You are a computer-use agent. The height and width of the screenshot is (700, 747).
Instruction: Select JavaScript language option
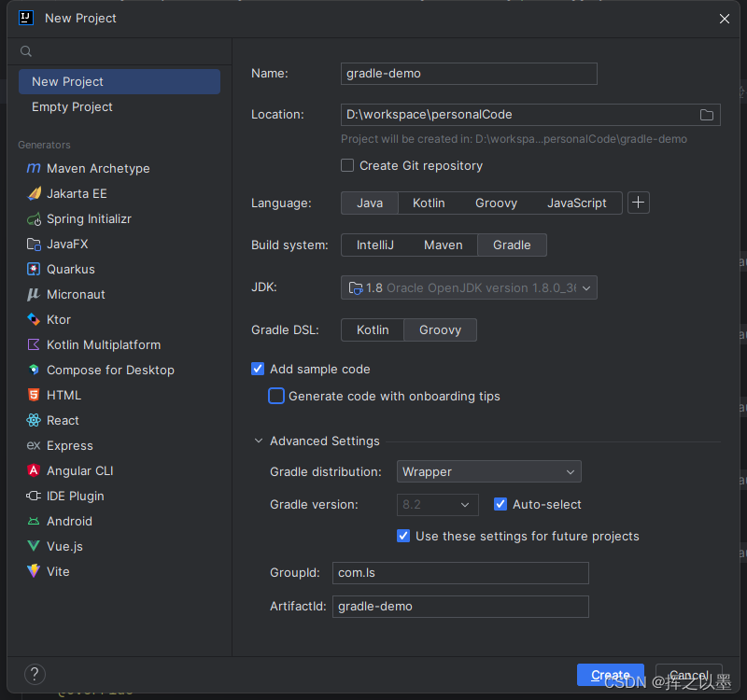pos(576,203)
